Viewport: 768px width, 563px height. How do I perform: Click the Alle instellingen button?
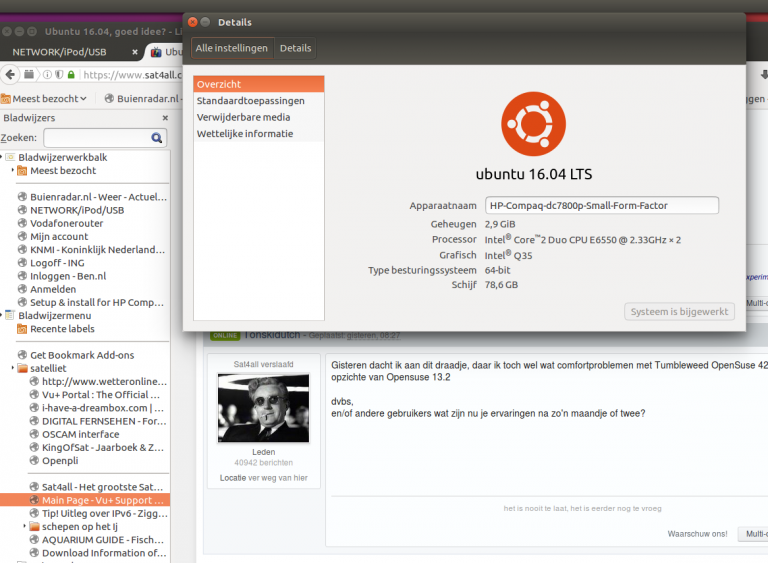(x=231, y=48)
